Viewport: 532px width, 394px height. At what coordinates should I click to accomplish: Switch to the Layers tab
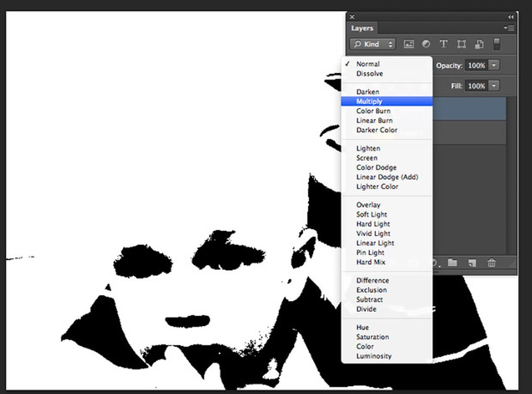[x=362, y=28]
